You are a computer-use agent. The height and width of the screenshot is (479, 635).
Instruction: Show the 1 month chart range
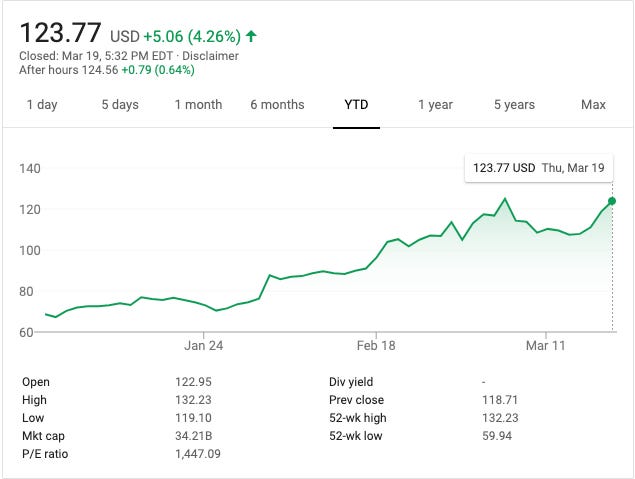click(x=198, y=105)
